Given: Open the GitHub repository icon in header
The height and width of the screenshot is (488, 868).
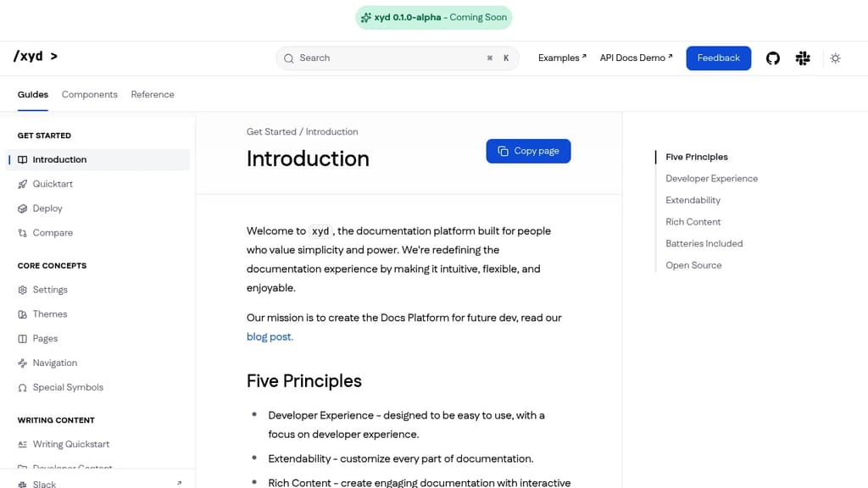Looking at the screenshot, I should [772, 58].
